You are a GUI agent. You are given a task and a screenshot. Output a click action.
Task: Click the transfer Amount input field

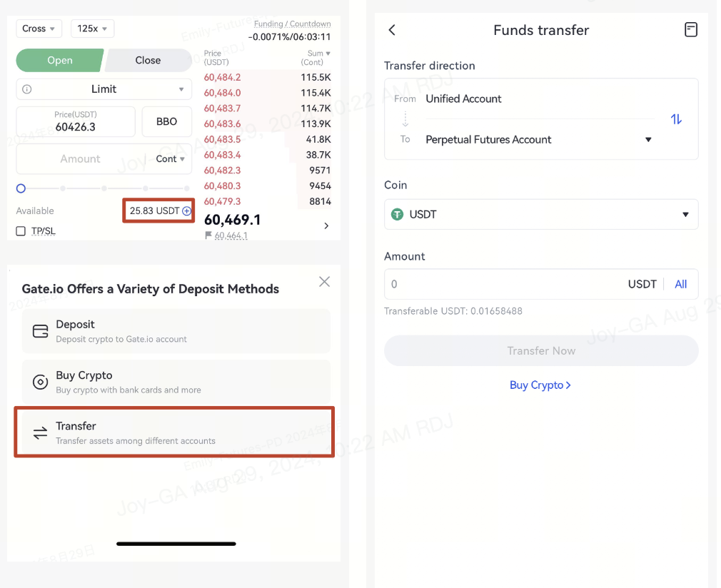pyautogui.click(x=500, y=284)
